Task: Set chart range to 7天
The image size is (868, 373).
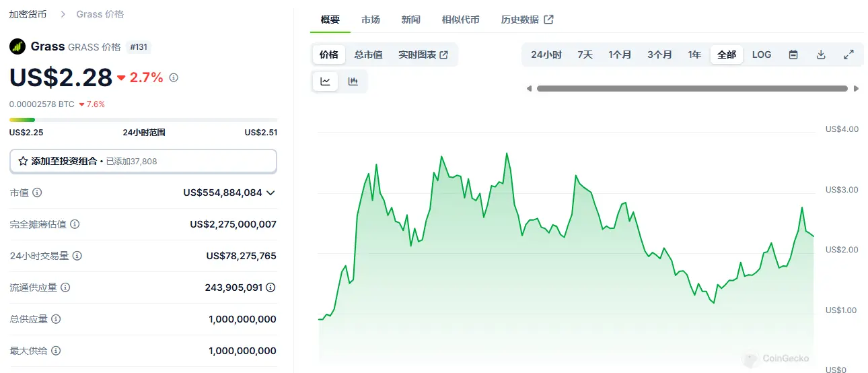Action: coord(585,55)
